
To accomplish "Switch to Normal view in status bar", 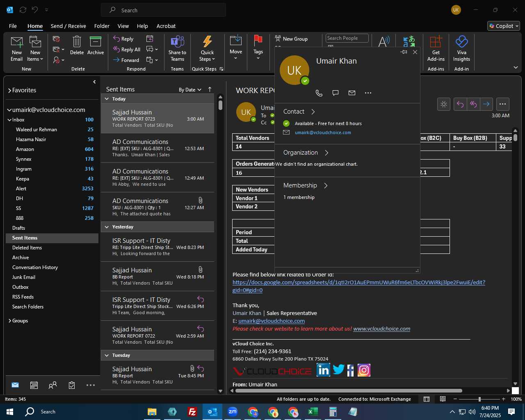I will [x=427, y=399].
